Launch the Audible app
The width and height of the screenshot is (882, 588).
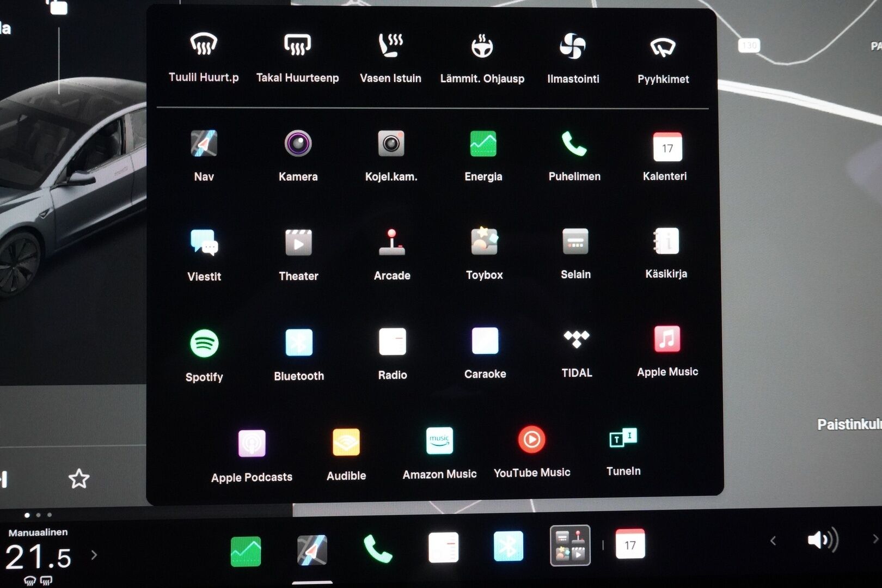(x=346, y=455)
